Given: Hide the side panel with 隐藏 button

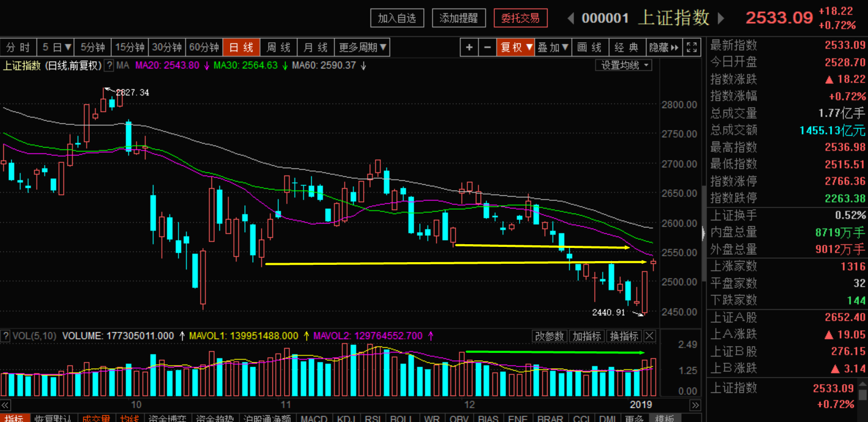Looking at the screenshot, I should tap(664, 47).
